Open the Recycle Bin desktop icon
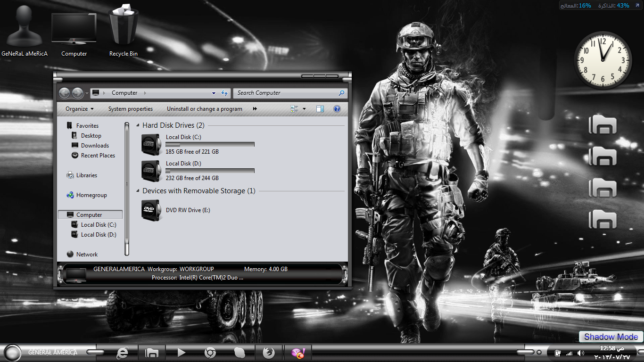Viewport: 644px width, 362px height. point(124,29)
